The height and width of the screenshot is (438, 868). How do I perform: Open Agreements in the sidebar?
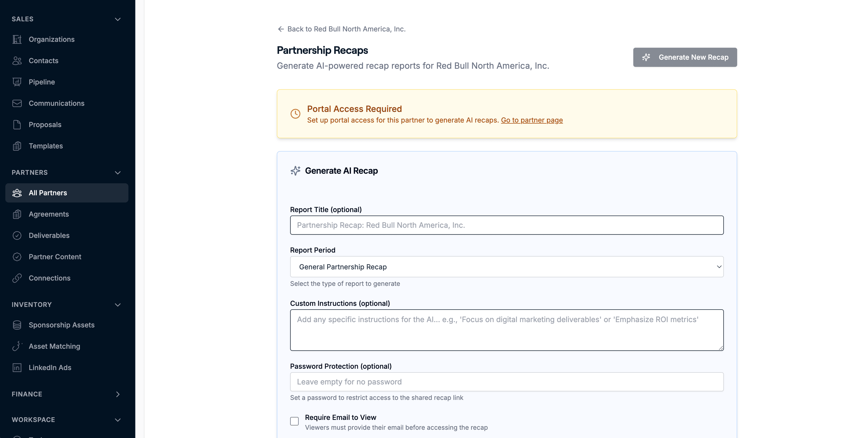(48, 214)
